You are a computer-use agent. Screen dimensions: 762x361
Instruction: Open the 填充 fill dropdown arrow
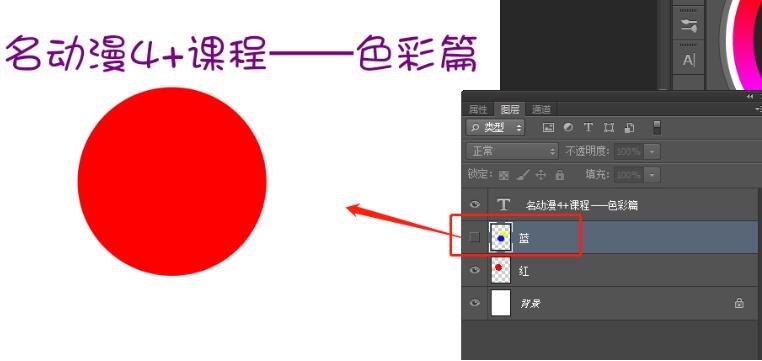(x=652, y=175)
